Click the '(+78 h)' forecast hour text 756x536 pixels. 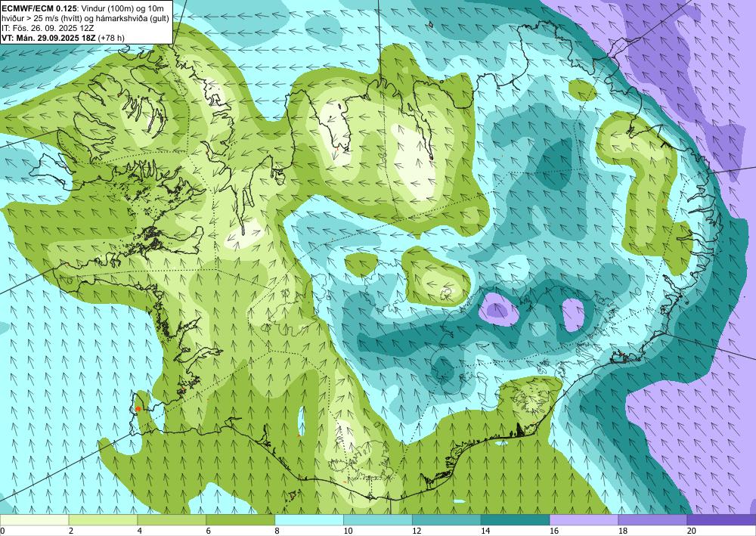[111, 38]
